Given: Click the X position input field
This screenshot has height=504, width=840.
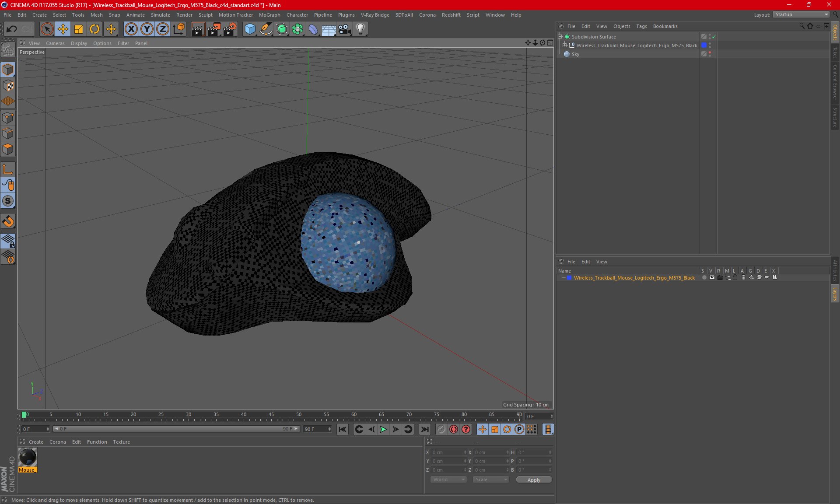Looking at the screenshot, I should pos(448,452).
